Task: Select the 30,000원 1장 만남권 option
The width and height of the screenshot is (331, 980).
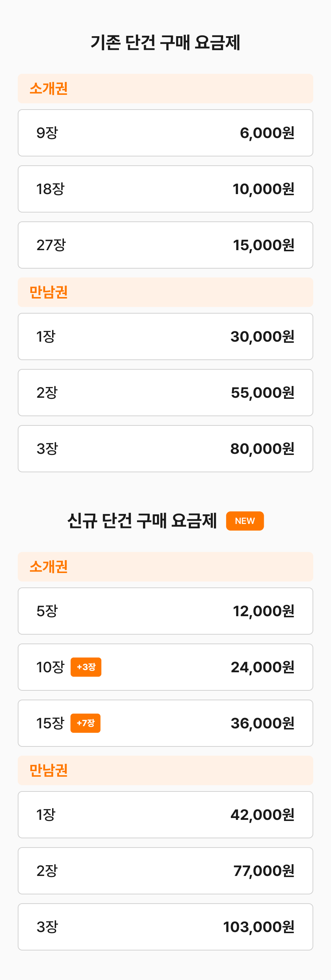Action: tap(165, 336)
